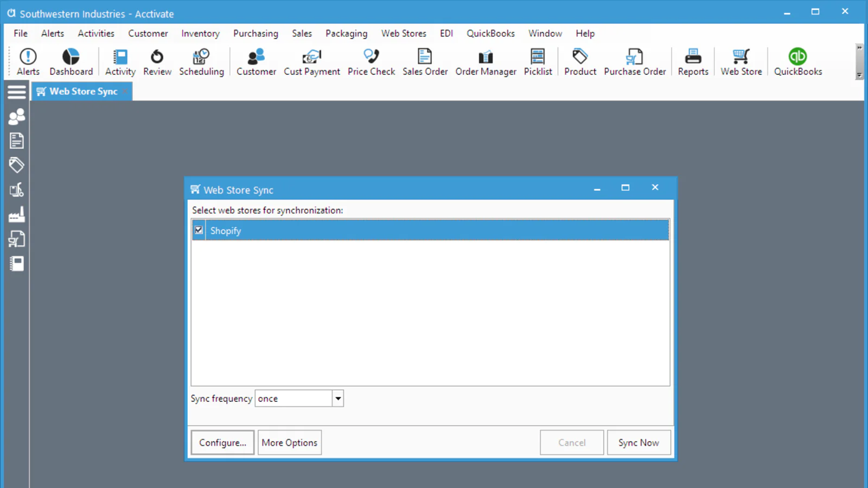
Task: Open the Product toolbar icon
Action: pyautogui.click(x=580, y=62)
